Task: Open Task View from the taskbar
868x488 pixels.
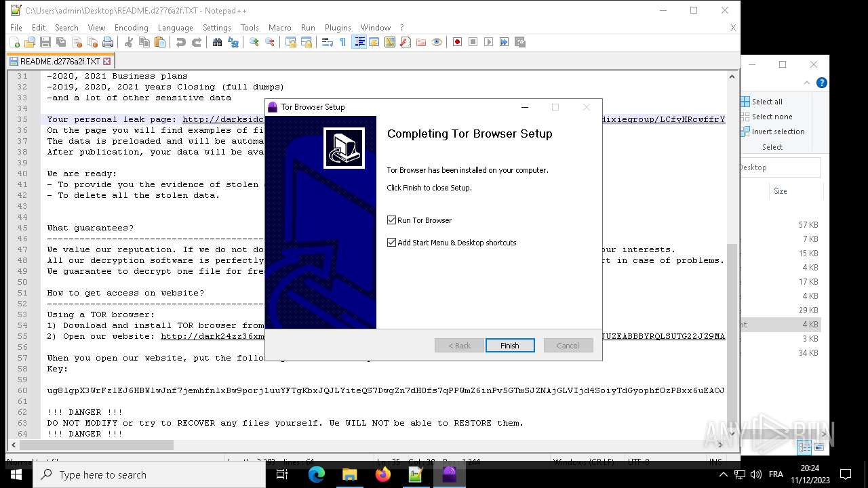Action: [282, 474]
